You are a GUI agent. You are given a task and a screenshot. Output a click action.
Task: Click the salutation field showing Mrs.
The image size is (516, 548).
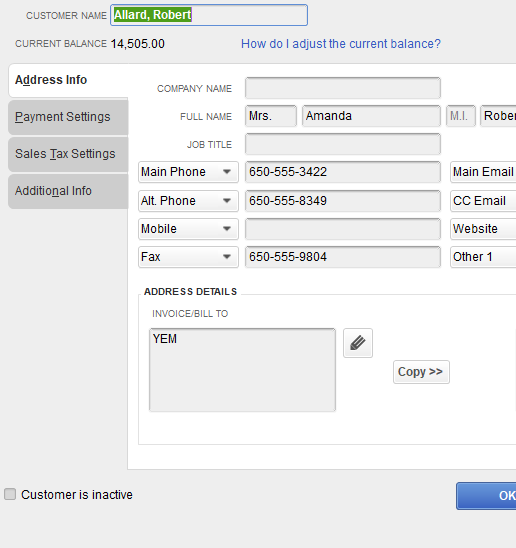point(271,116)
